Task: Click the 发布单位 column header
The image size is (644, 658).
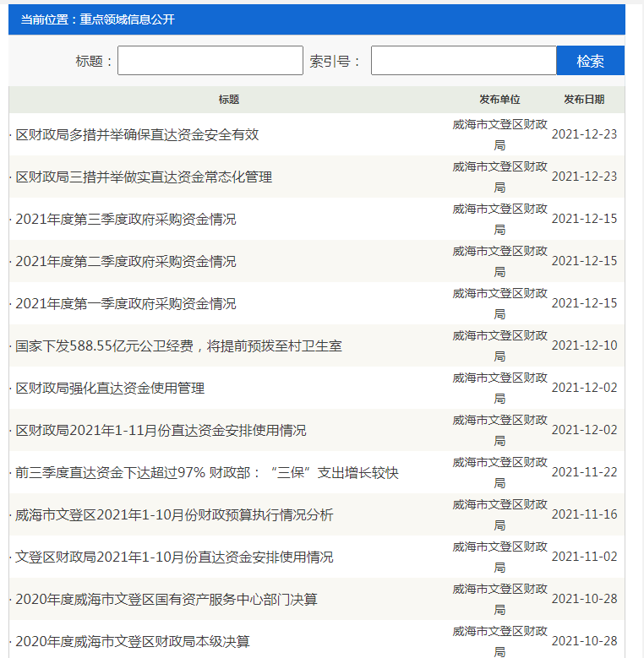Action: [x=499, y=100]
